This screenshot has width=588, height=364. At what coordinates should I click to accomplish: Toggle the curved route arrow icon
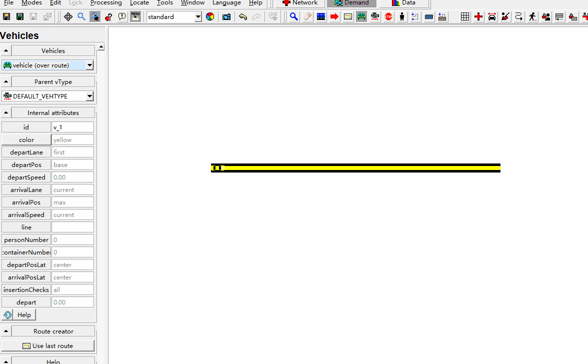pyautogui.click(x=519, y=17)
